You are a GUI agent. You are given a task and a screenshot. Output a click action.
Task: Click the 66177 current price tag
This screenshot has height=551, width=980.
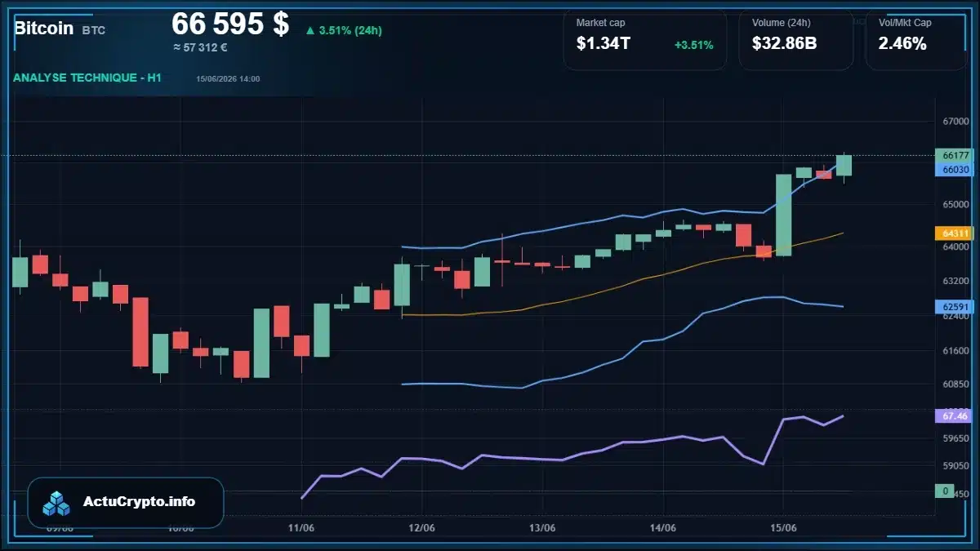pos(953,155)
